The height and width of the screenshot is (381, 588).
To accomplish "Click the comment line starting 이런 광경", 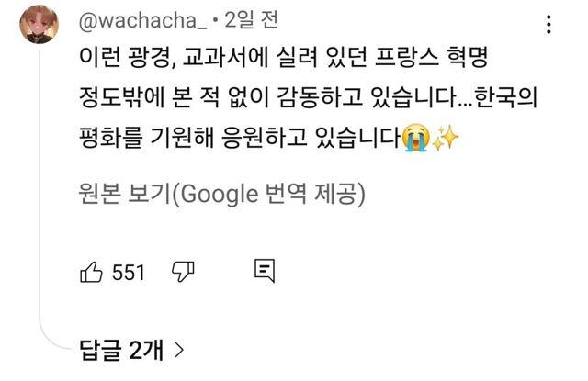I will click(x=284, y=57).
